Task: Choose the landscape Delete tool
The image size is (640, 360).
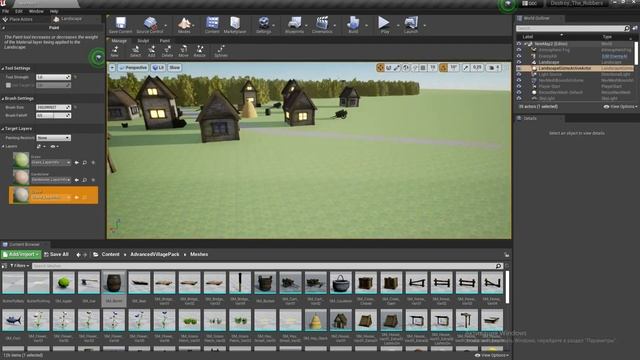Action: tap(167, 51)
